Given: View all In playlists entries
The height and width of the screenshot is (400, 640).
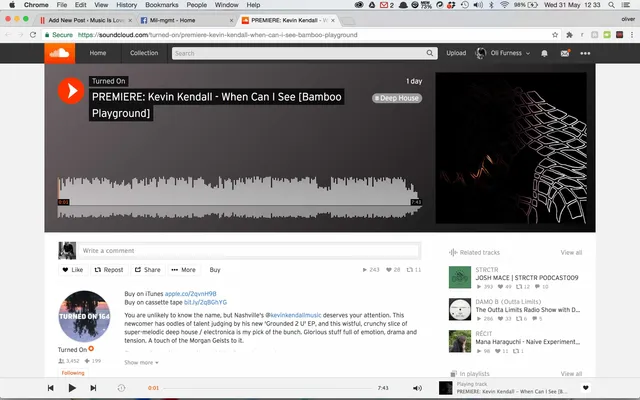Looking at the screenshot, I should tap(571, 373).
